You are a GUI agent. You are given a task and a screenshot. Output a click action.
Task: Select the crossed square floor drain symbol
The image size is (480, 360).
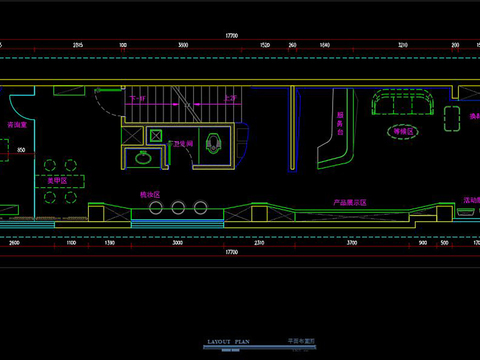click(156, 136)
